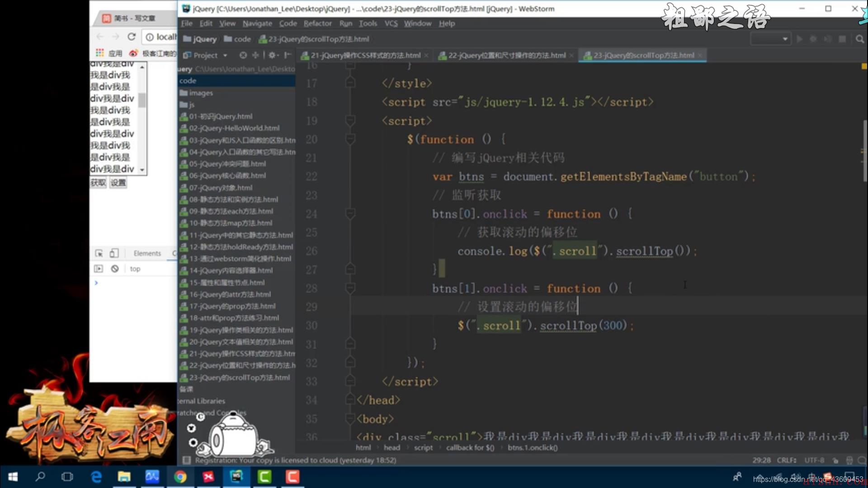868x488 pixels.
Task: Click callback for $() breadcrumb
Action: 470,447
